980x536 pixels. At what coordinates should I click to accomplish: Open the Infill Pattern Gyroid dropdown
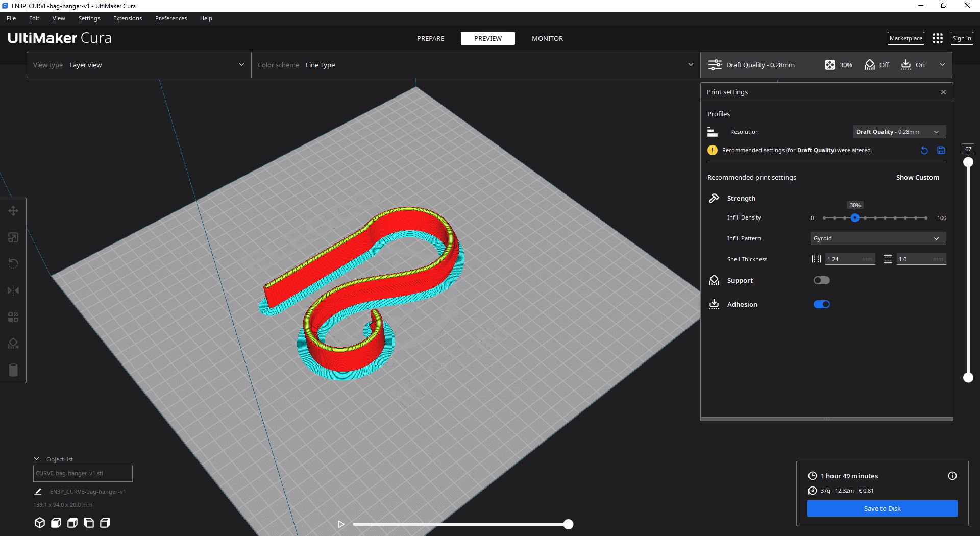(877, 238)
